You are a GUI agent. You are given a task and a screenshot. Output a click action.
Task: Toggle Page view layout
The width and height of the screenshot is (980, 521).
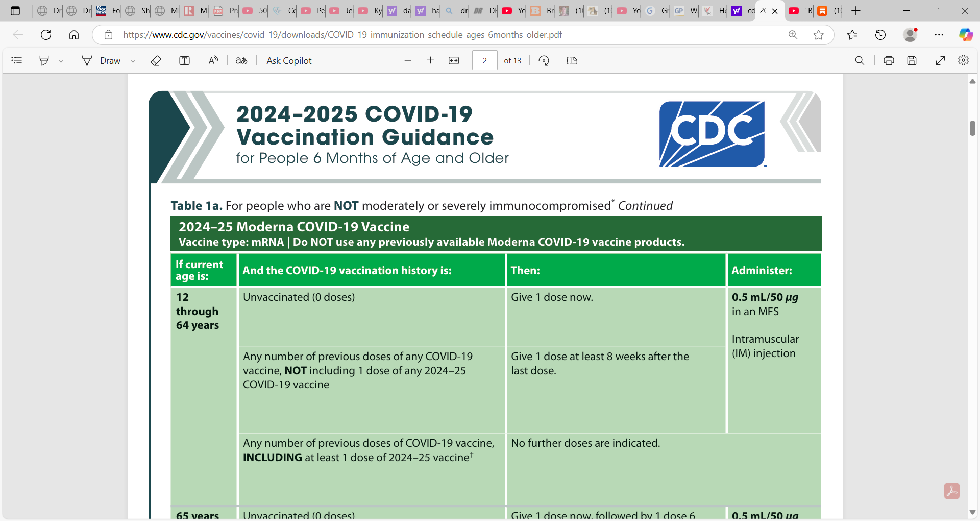[572, 60]
